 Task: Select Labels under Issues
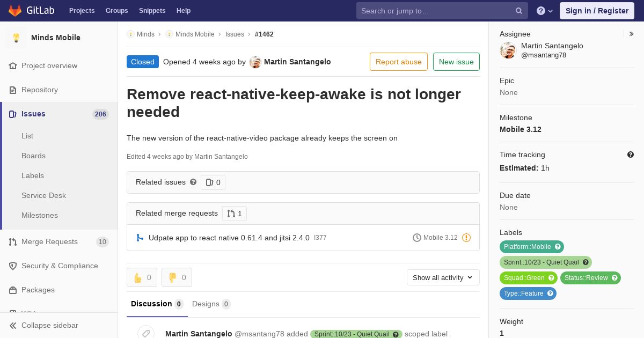click(33, 175)
